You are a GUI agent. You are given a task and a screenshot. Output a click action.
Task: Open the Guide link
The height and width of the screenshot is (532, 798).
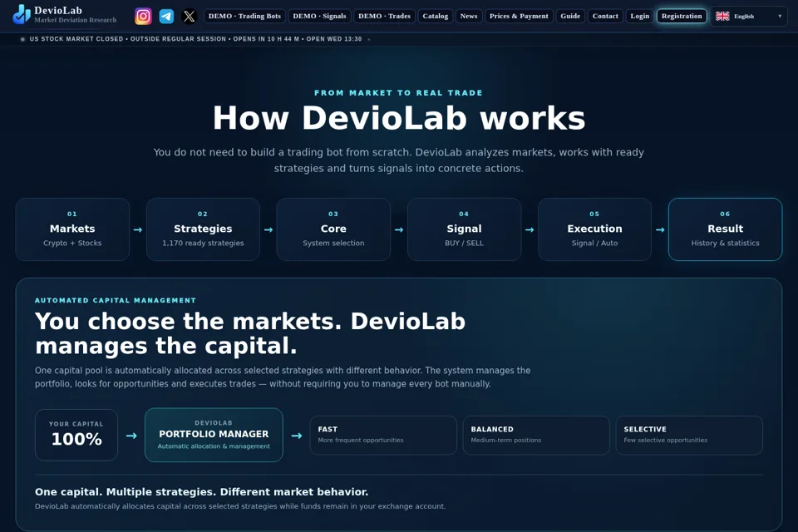pos(570,17)
